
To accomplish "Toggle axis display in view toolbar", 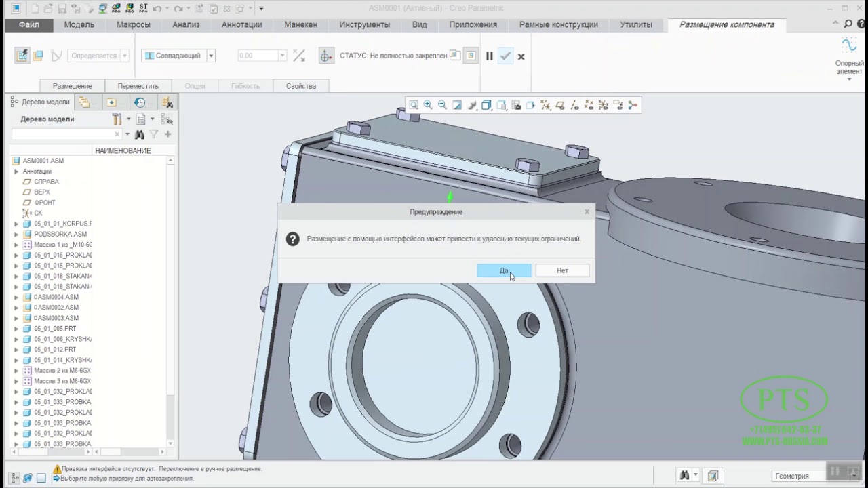I will tap(574, 105).
